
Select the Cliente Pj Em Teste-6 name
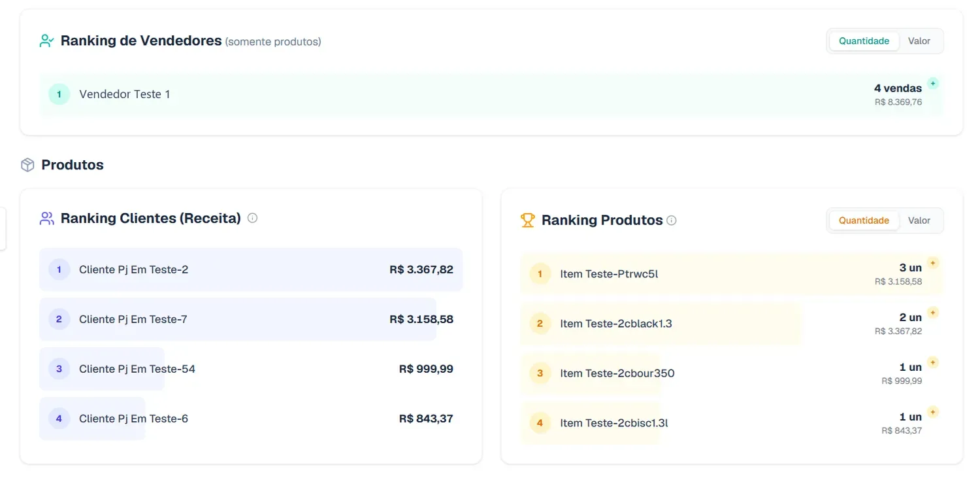pyautogui.click(x=134, y=419)
